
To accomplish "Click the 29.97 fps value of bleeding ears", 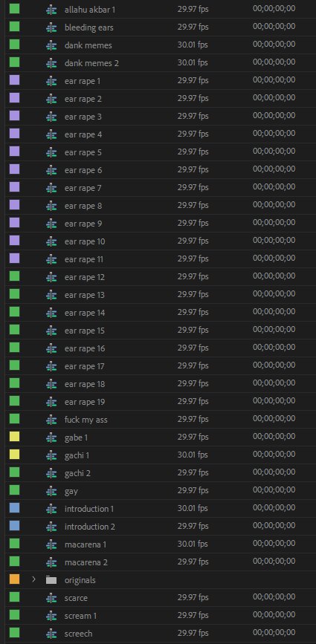I will pos(193,27).
